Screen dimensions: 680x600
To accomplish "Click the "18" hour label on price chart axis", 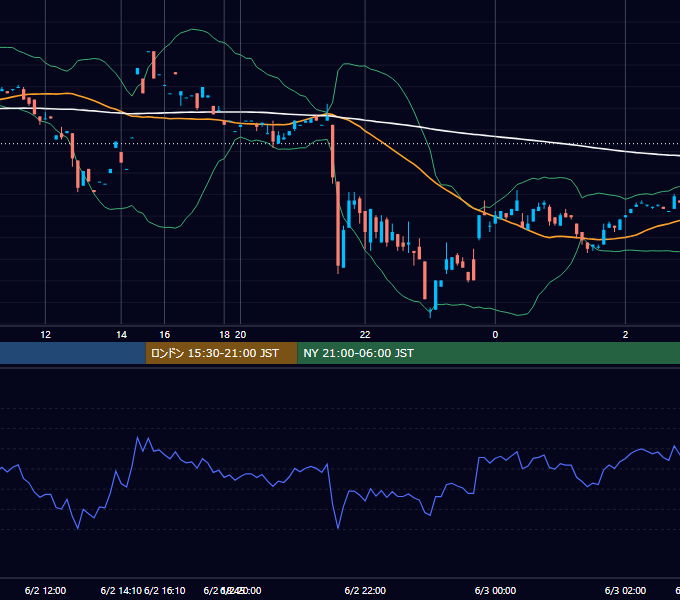I will pos(224,335).
